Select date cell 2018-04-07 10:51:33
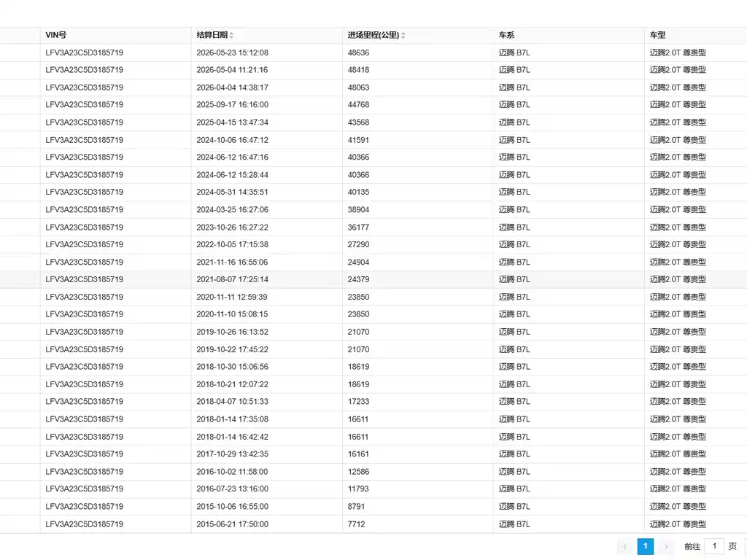This screenshot has height=560, width=747. [233, 402]
